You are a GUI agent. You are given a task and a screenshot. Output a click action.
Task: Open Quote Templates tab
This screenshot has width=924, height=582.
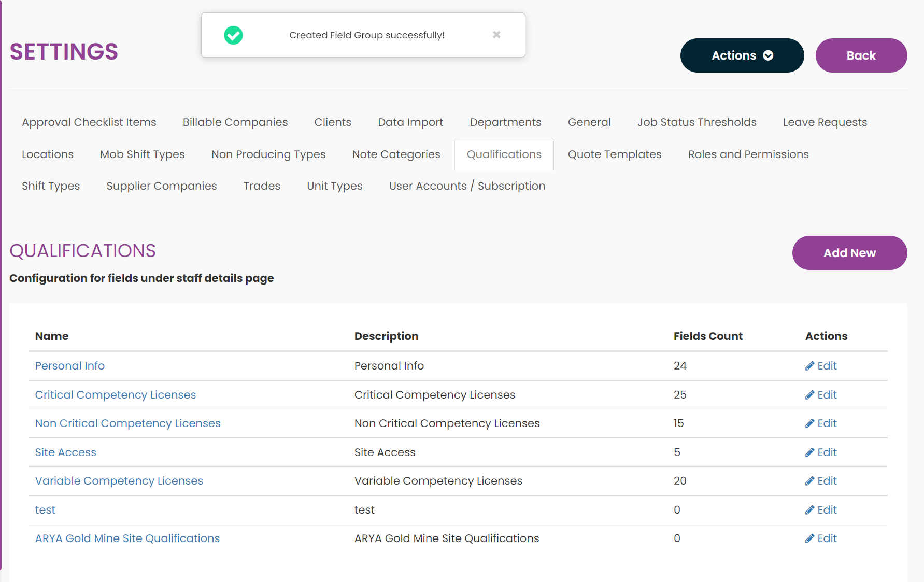click(615, 154)
